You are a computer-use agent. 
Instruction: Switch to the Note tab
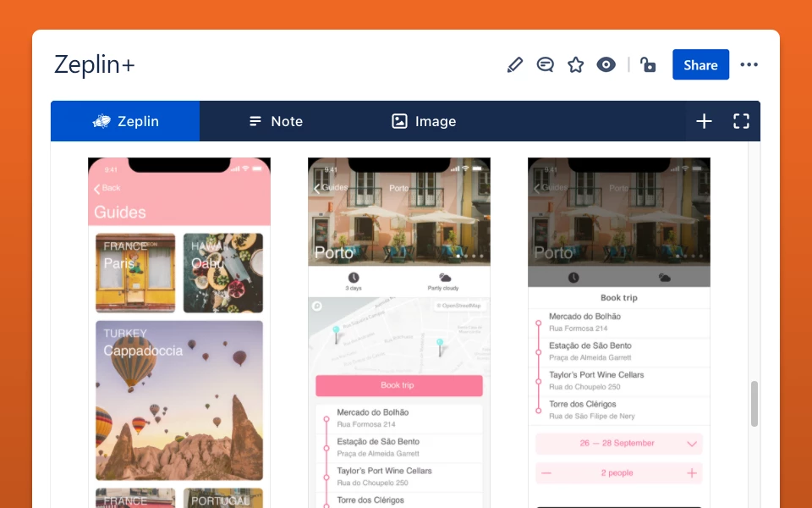pos(276,121)
